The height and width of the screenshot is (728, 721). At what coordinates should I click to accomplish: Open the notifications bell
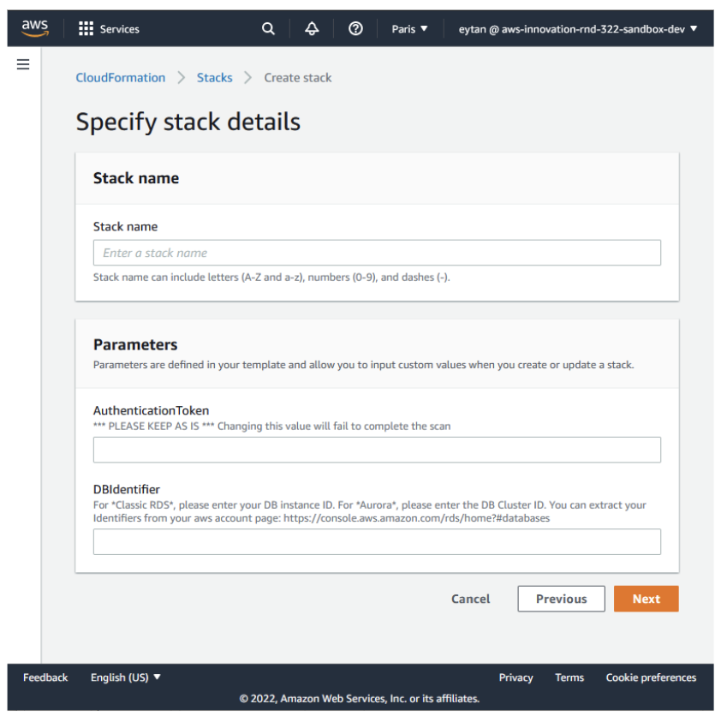312,29
